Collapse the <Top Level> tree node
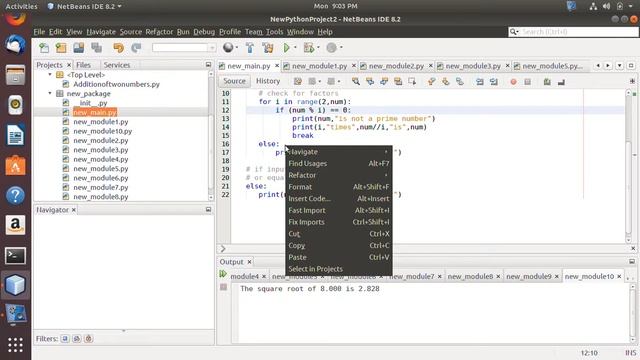 click(x=50, y=75)
